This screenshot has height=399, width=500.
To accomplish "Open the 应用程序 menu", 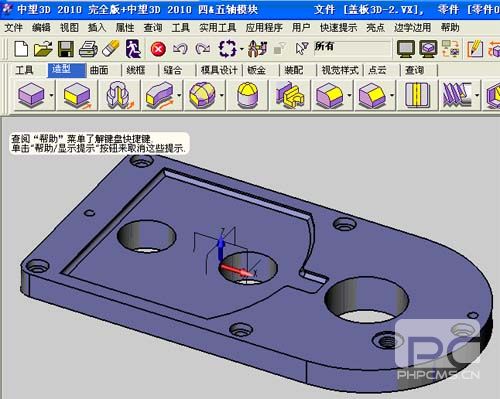I will click(x=264, y=27).
